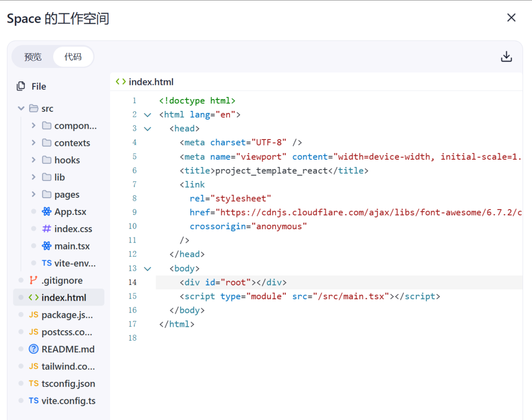The image size is (532, 420).
Task: Click the TS icon beside vite.config.ts
Action: [33, 401]
